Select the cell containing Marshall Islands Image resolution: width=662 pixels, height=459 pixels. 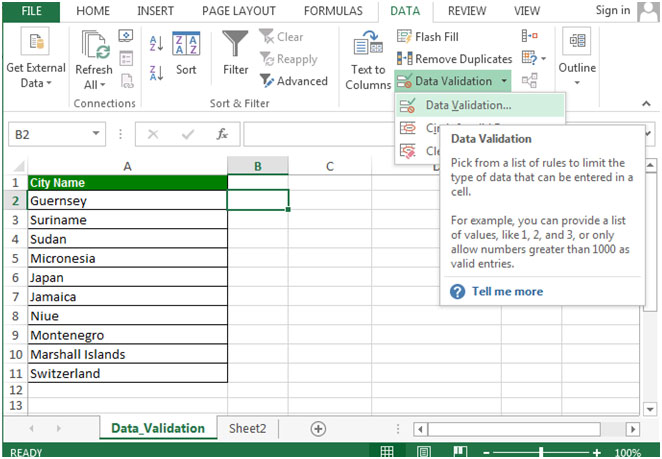[x=128, y=354]
